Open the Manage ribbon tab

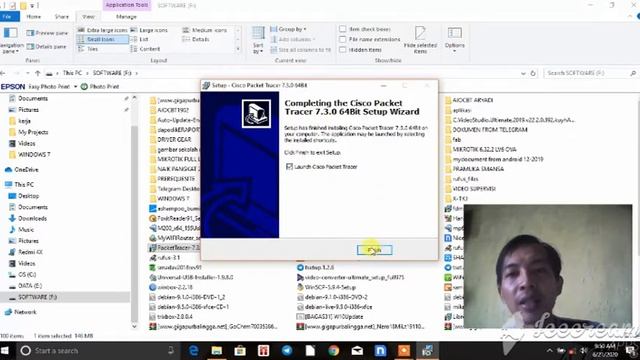(x=126, y=17)
